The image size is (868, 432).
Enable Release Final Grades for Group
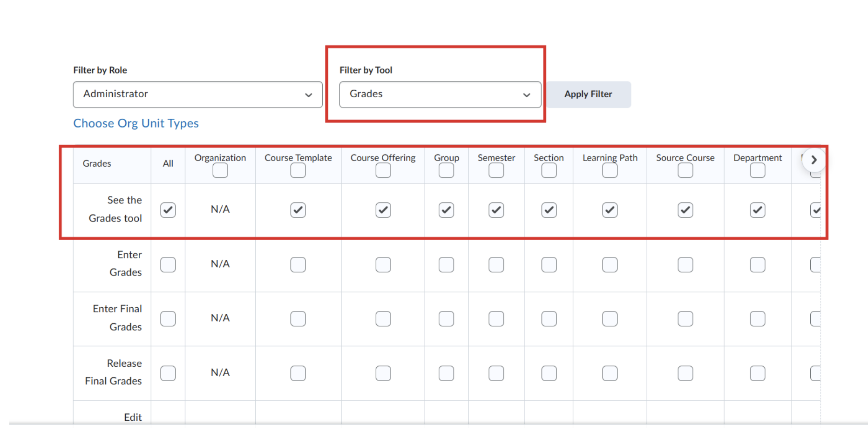[446, 373]
